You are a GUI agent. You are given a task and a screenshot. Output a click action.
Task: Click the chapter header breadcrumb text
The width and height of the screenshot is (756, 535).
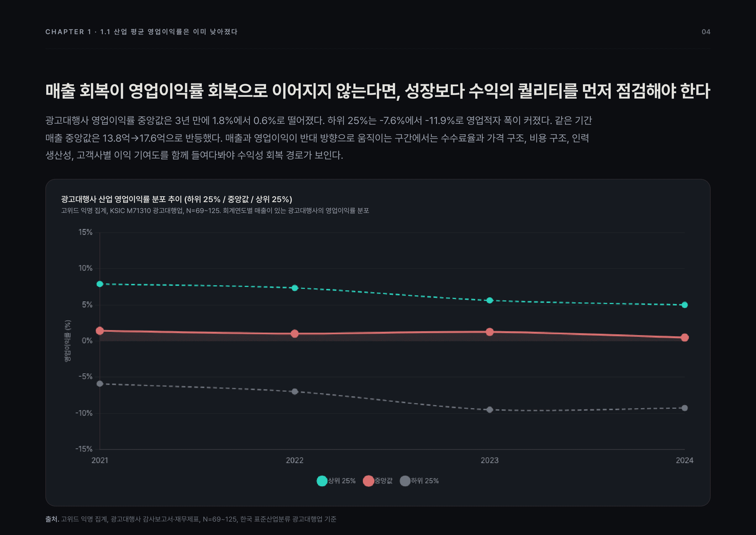141,32
